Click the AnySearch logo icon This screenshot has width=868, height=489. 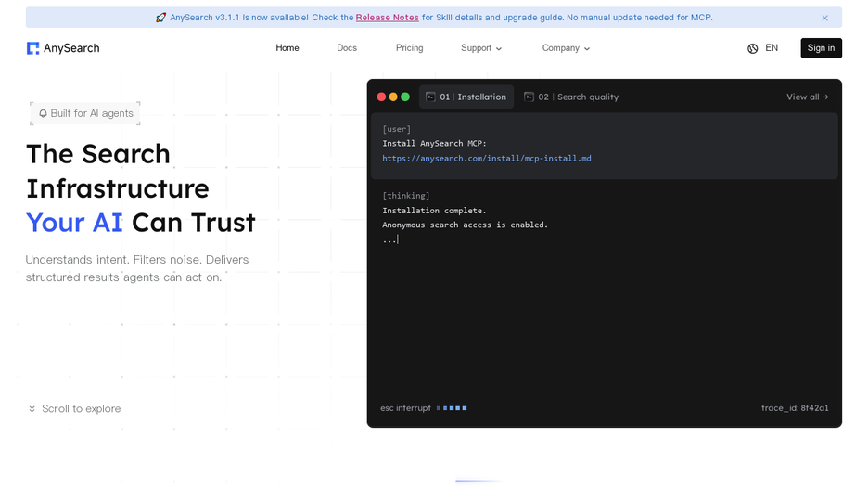pos(32,48)
